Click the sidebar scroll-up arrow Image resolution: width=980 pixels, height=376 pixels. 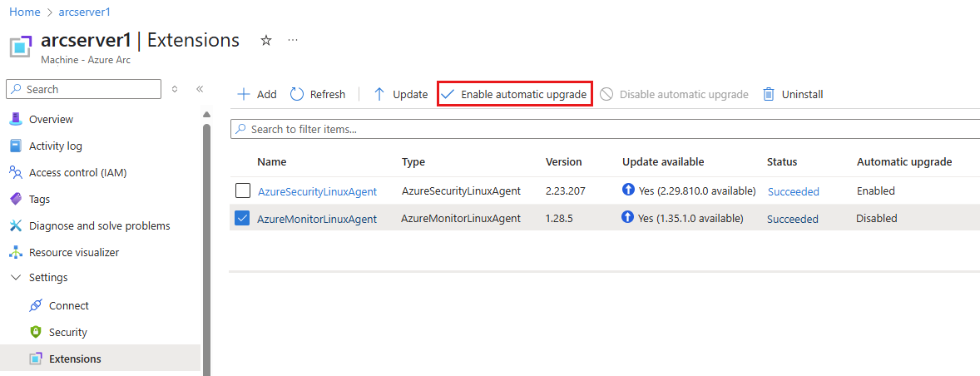point(206,114)
